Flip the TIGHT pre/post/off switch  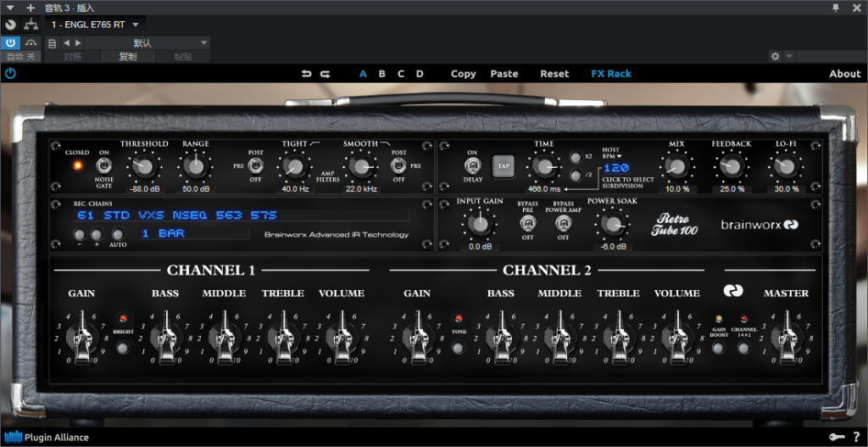[255, 165]
